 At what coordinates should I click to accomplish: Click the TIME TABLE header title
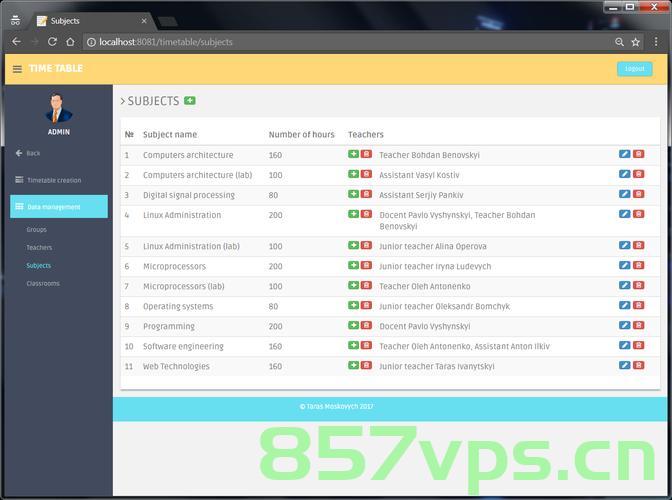(56, 69)
